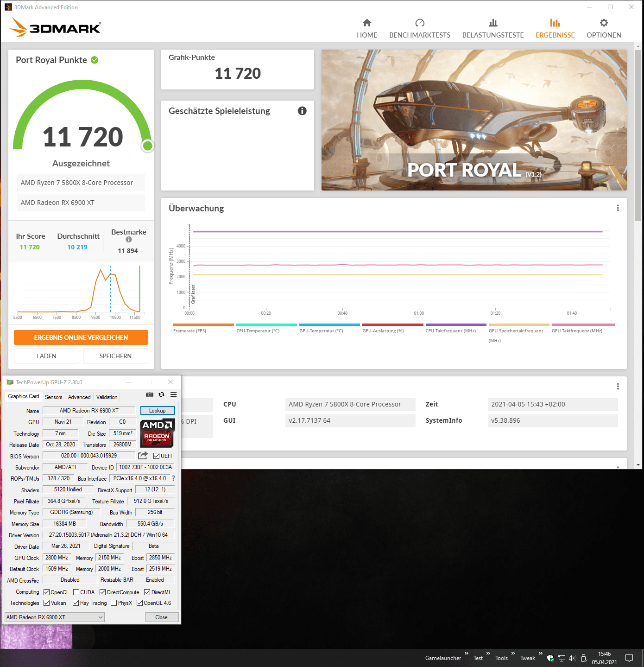644x667 pixels.
Task: Click the info icon beside Geschätzte Spieleleistung
Action: (302, 111)
